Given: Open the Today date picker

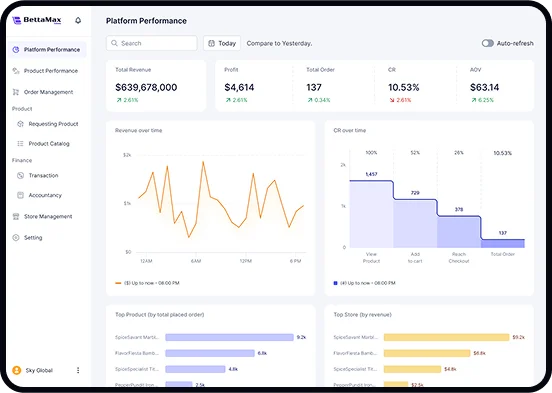Looking at the screenshot, I should click(222, 43).
